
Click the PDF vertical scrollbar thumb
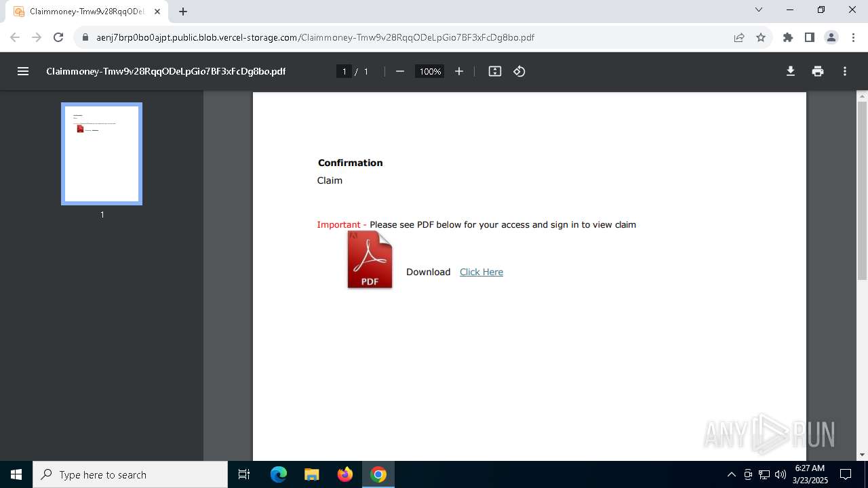click(x=862, y=190)
